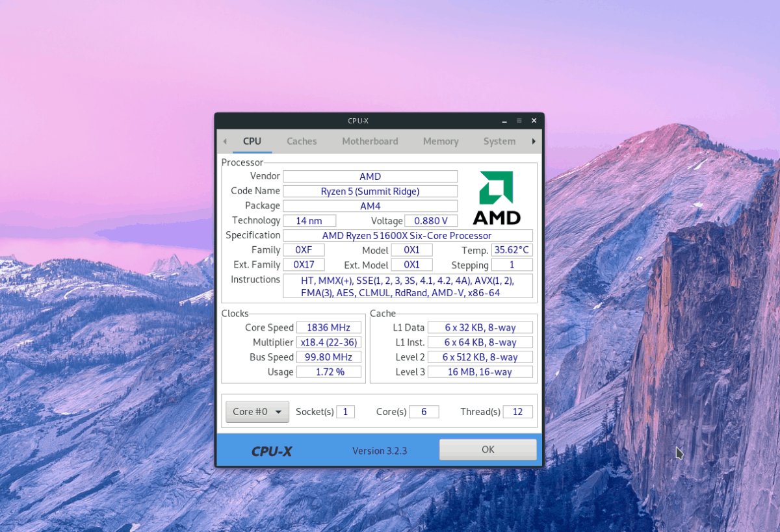Click the CPU-X logo in the footer
Screen dimensions: 780x532
pyautogui.click(x=272, y=451)
